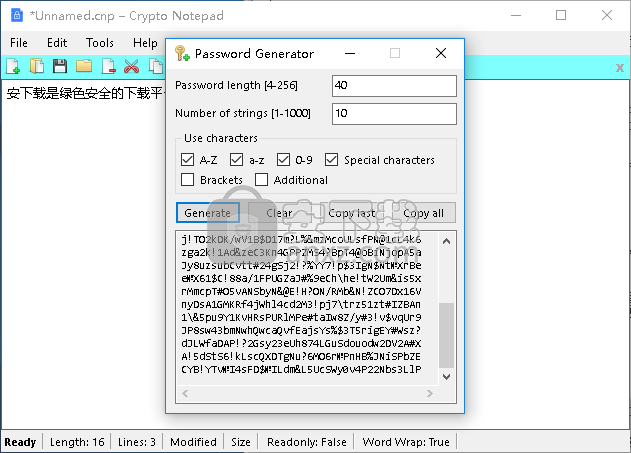This screenshot has height=453, width=631.
Task: Click the Generate button
Action: [x=208, y=212]
